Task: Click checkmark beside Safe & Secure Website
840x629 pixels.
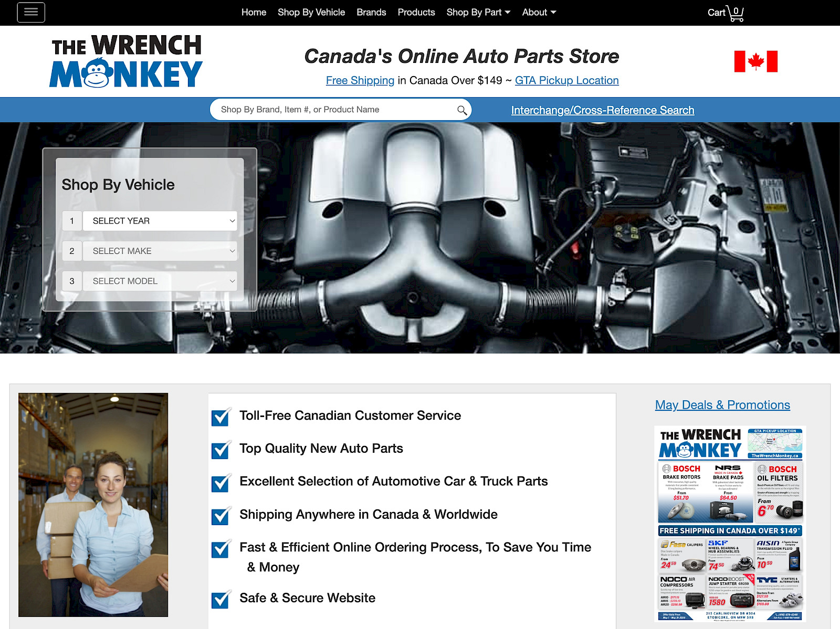Action: [220, 599]
